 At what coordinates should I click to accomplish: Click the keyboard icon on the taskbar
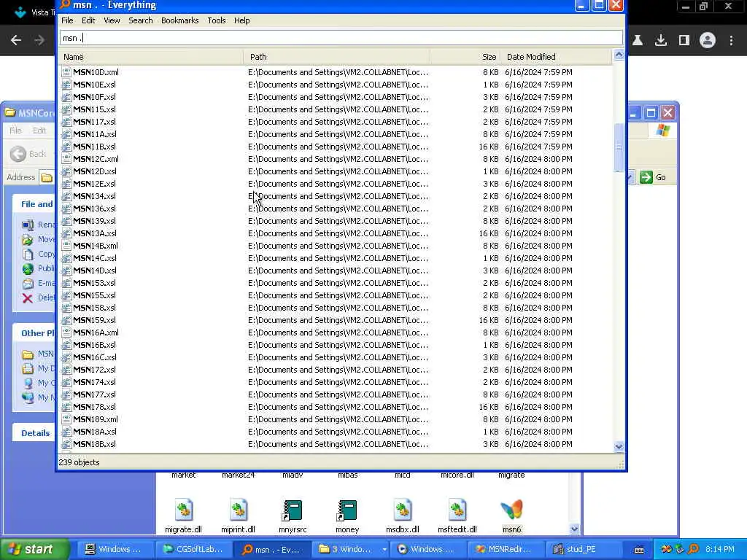639,550
